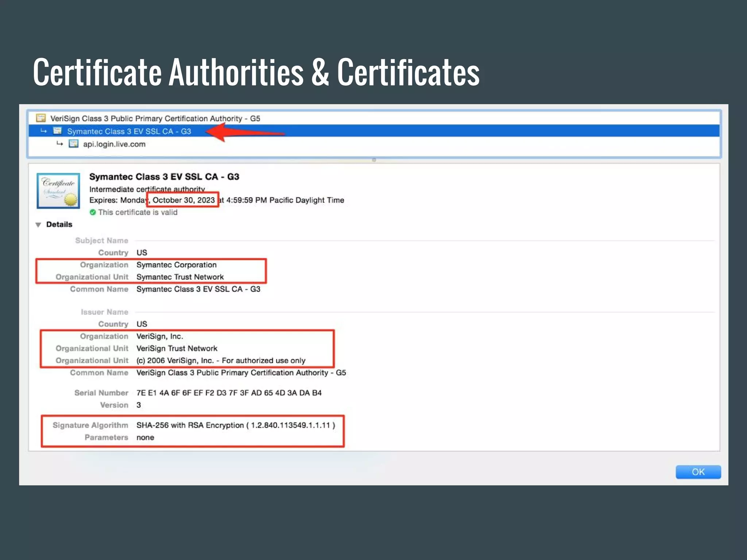Image resolution: width=747 pixels, height=560 pixels.
Task: Click 'This certificate is valid' text
Action: coord(138,212)
